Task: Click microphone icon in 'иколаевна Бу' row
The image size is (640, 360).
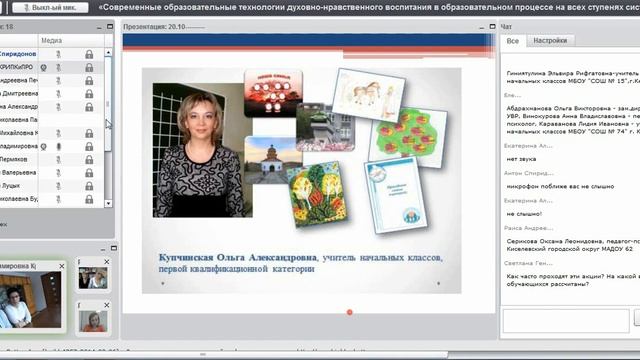Action: 58,199
